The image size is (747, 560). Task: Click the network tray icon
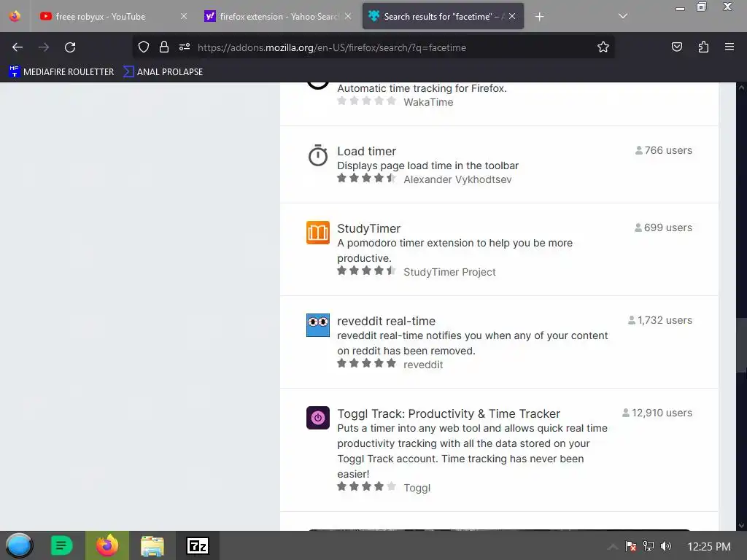click(649, 546)
